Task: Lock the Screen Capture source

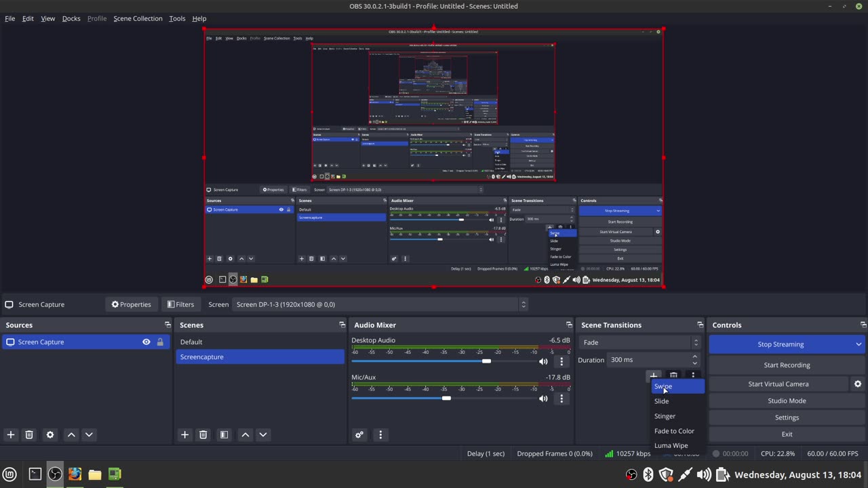Action: click(160, 342)
